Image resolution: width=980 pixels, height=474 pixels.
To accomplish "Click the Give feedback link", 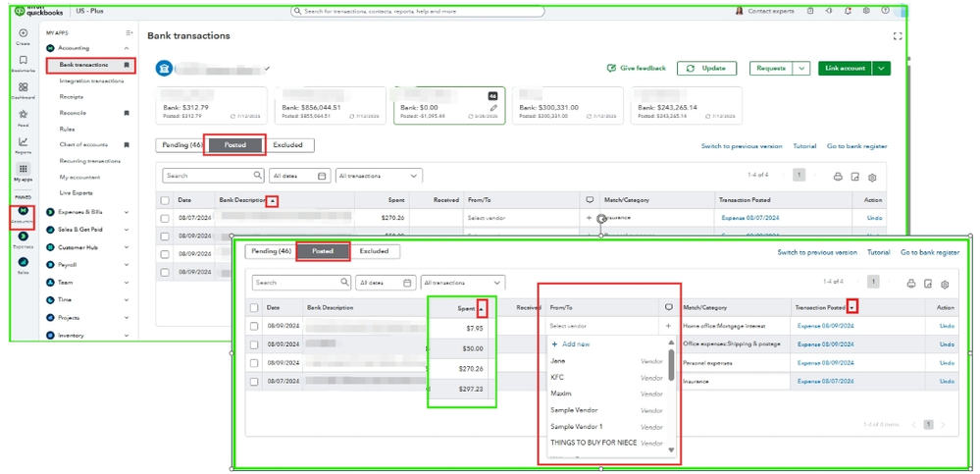I will 637,68.
